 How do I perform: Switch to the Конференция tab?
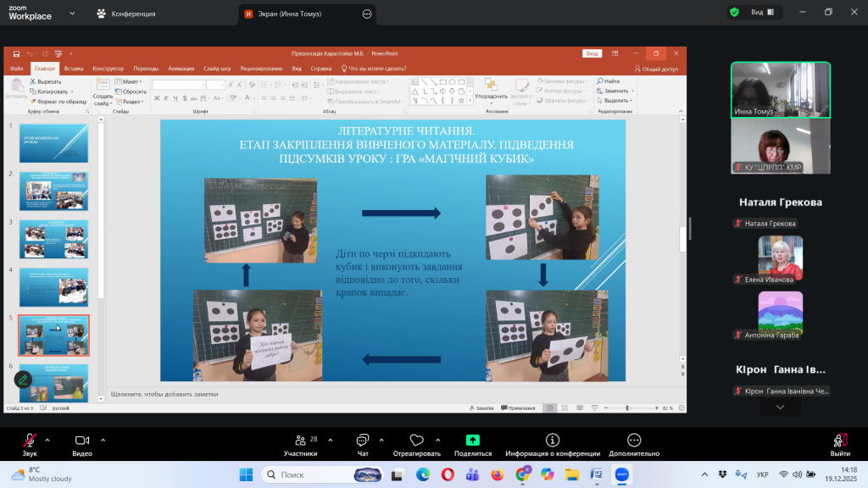tap(127, 14)
